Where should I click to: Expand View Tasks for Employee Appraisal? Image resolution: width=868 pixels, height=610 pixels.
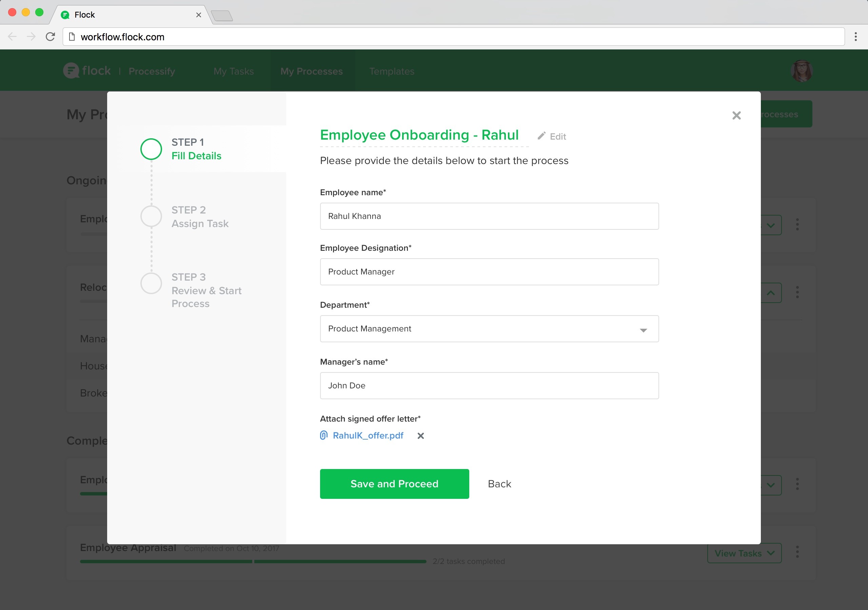(744, 553)
